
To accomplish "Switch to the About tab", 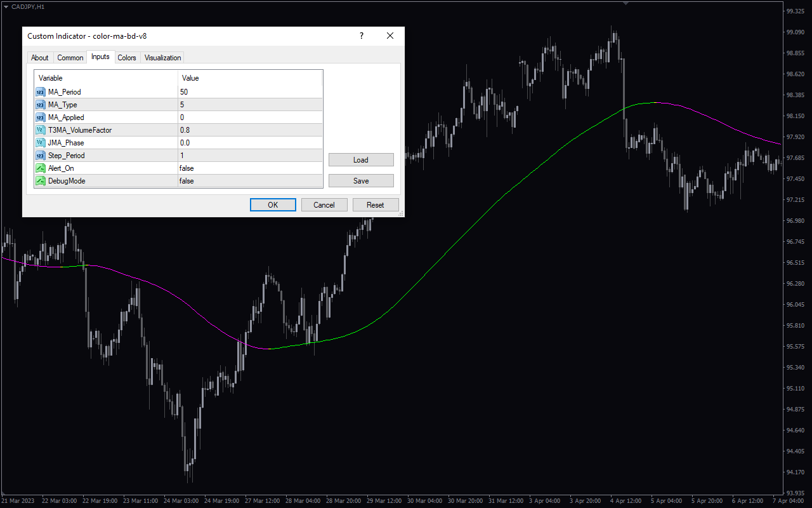I will [x=40, y=58].
